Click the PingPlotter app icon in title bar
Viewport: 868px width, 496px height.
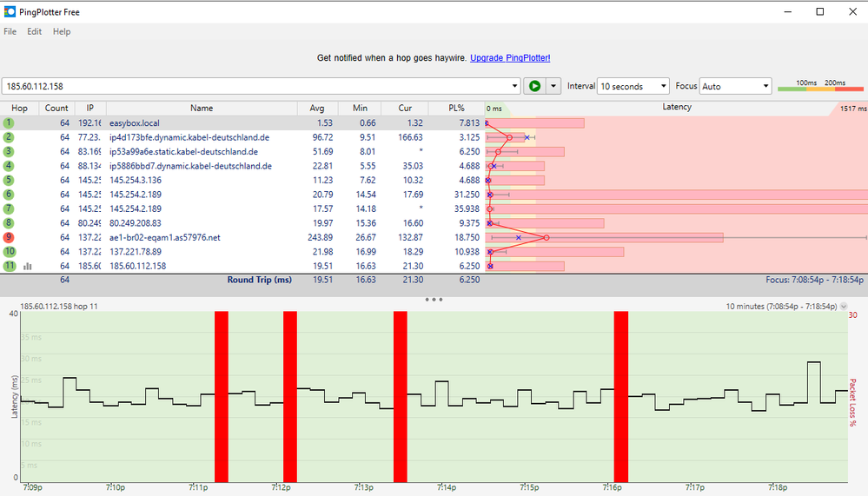(x=10, y=11)
